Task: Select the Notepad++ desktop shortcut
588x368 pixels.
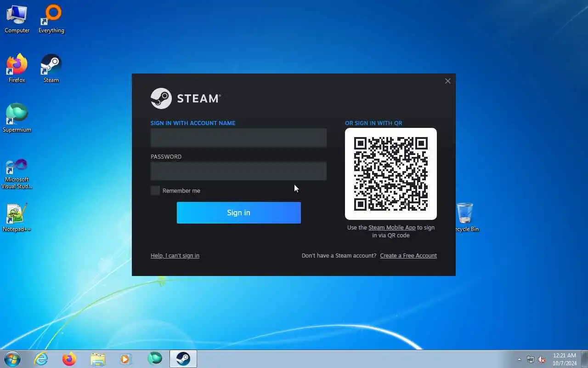Action: (x=17, y=218)
